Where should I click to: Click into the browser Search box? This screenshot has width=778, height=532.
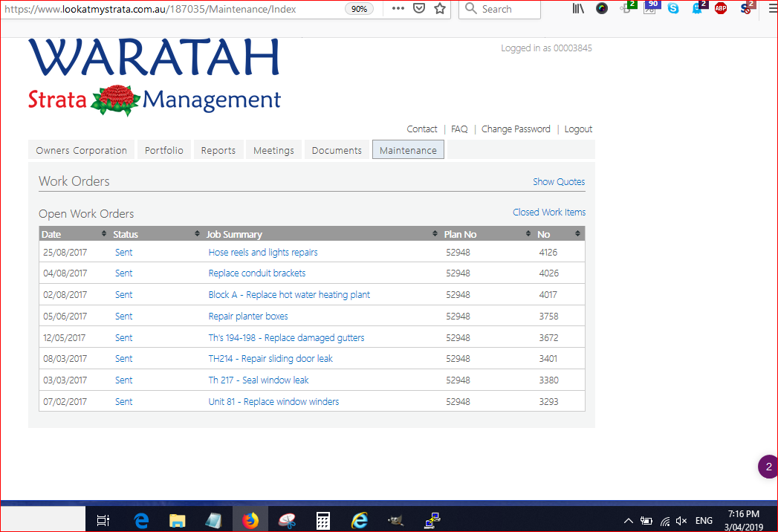click(500, 9)
